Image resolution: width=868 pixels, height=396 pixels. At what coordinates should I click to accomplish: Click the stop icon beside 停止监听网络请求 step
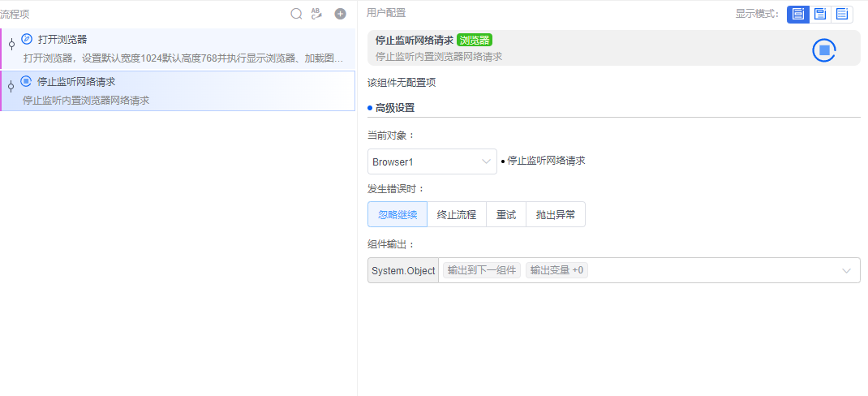(26, 81)
